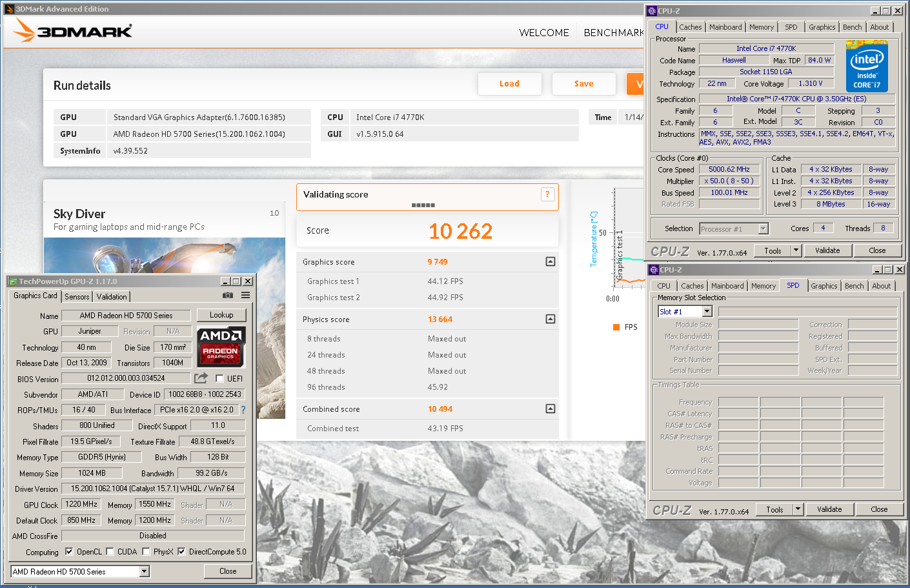Open Graphics tab in lower CPU-Z window
Image resolution: width=910 pixels, height=588 pixels.
point(824,286)
